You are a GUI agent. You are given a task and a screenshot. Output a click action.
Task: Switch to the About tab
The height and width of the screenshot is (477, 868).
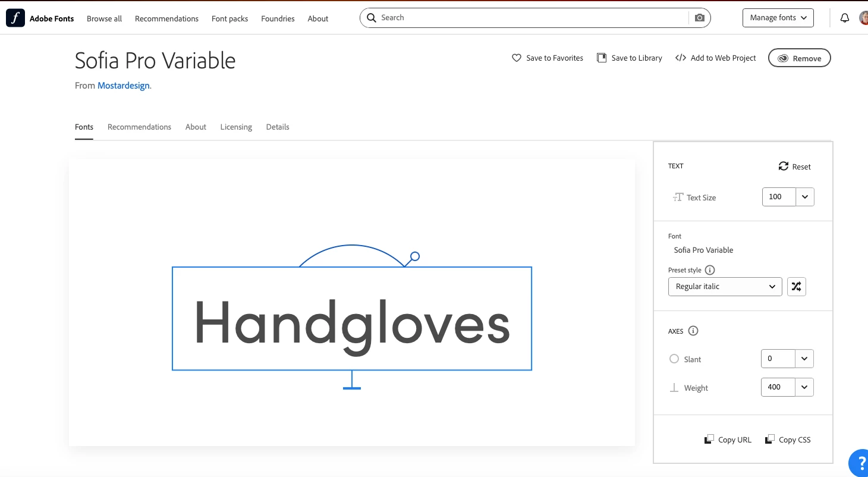196,127
